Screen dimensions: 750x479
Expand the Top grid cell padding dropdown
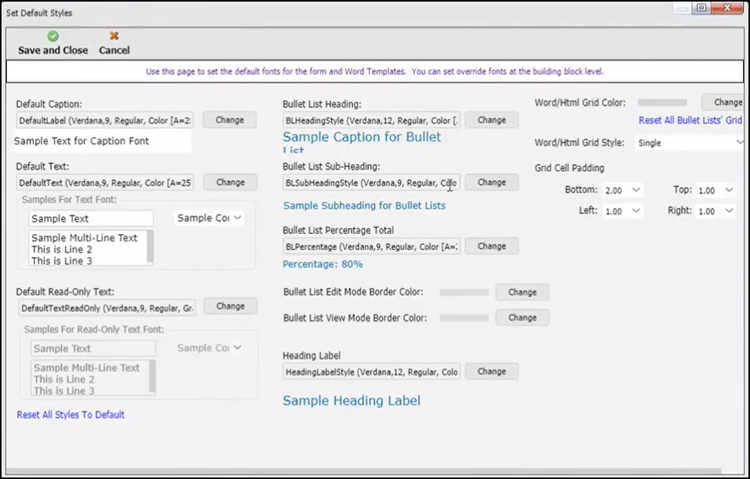pyautogui.click(x=738, y=190)
